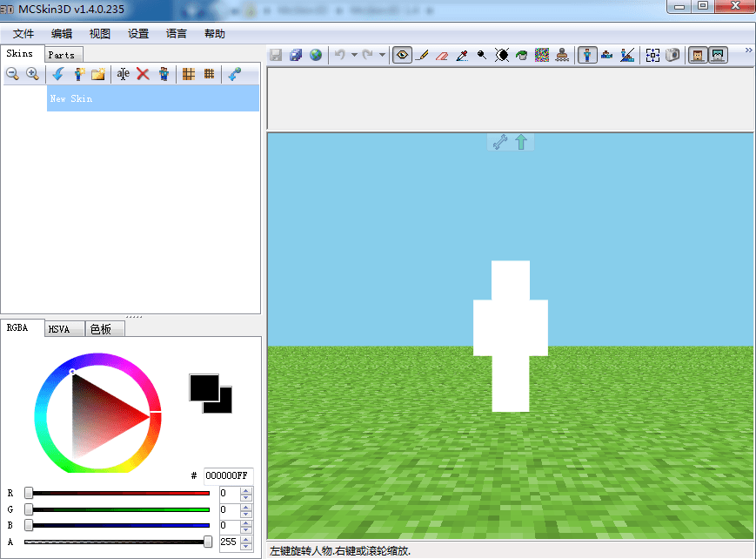Image resolution: width=756 pixels, height=559 pixels.
Task: Select the Color Picker dropper tool
Action: [x=462, y=55]
